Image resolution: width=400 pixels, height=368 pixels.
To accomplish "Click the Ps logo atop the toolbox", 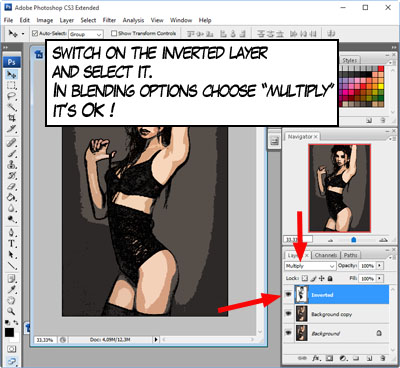I will pyautogui.click(x=12, y=62).
